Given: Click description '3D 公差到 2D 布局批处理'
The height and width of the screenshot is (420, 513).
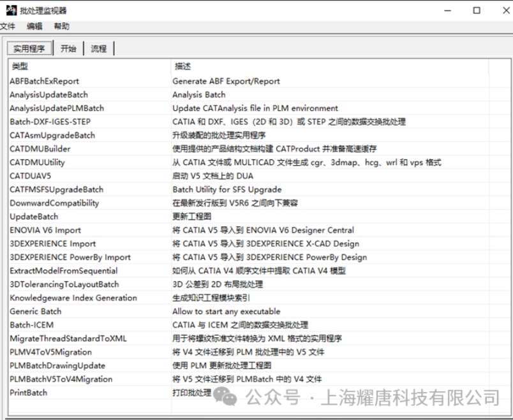Looking at the screenshot, I should (218, 285).
